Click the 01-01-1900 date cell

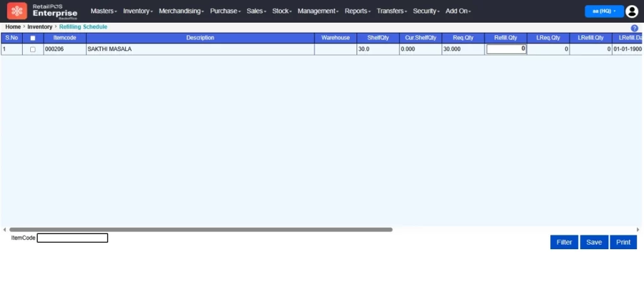(628, 49)
